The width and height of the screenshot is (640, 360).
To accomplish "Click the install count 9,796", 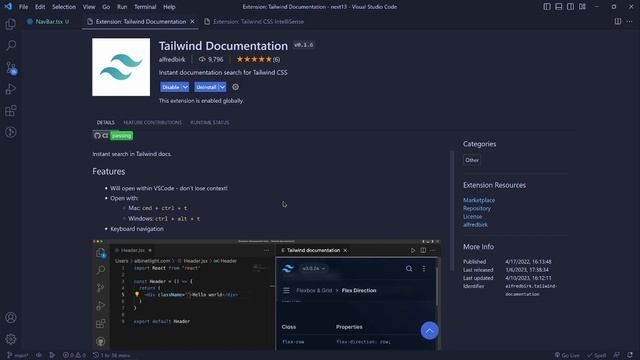I will click(211, 60).
